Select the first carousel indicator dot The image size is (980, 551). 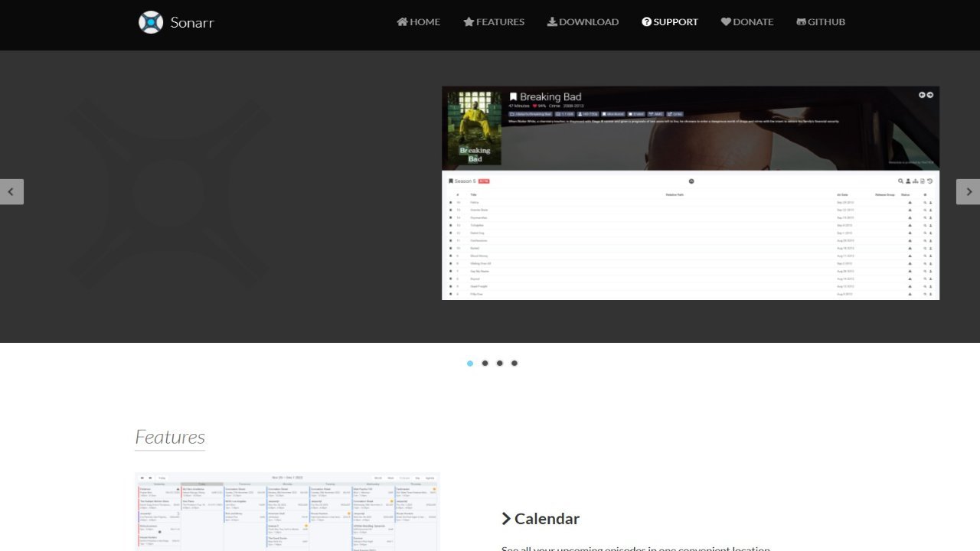pyautogui.click(x=470, y=364)
